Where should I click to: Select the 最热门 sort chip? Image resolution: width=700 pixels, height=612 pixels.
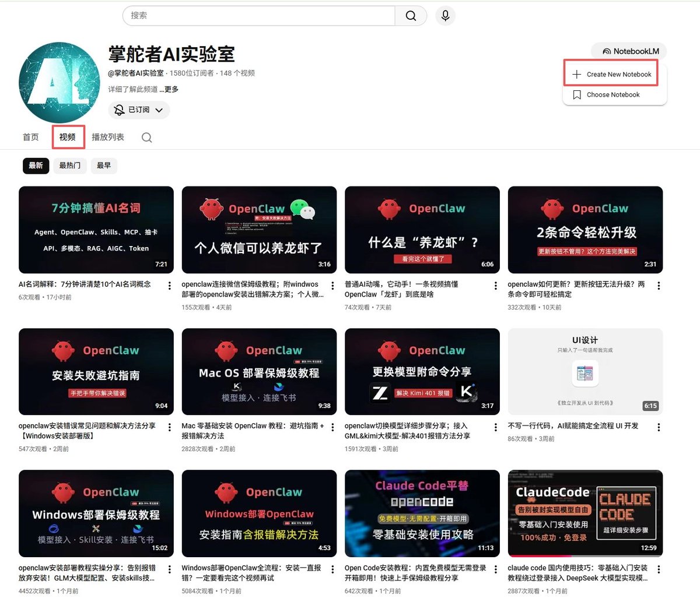pos(69,166)
